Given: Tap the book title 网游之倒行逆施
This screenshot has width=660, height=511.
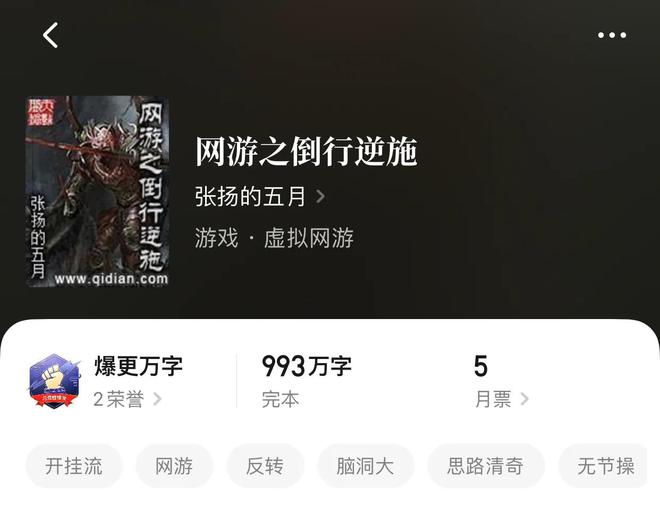Looking at the screenshot, I should (x=306, y=151).
